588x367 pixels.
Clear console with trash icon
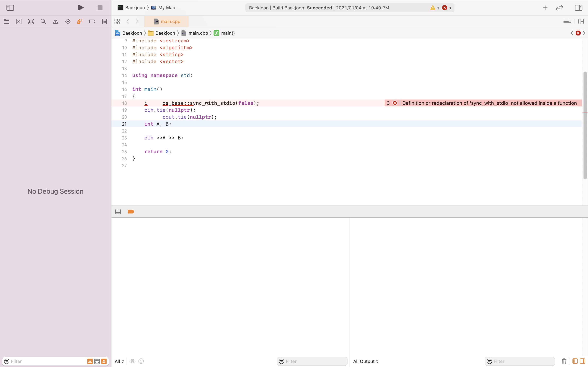tap(564, 361)
